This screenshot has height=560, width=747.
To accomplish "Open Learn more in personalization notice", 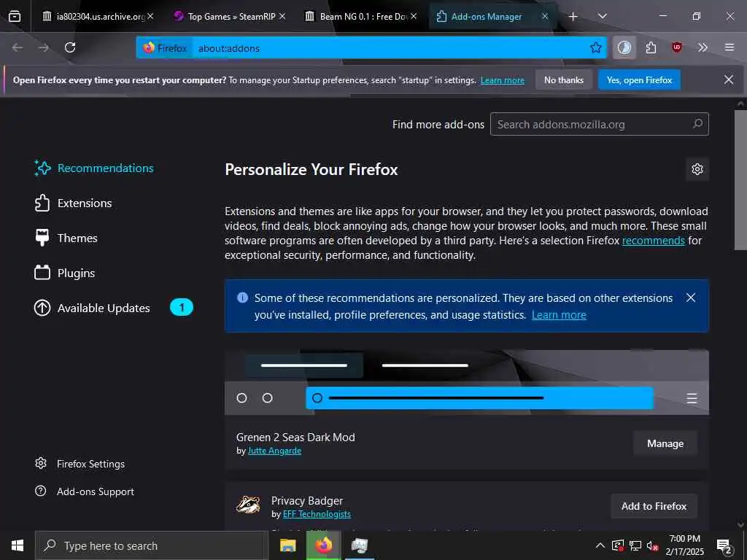I will [x=559, y=315].
